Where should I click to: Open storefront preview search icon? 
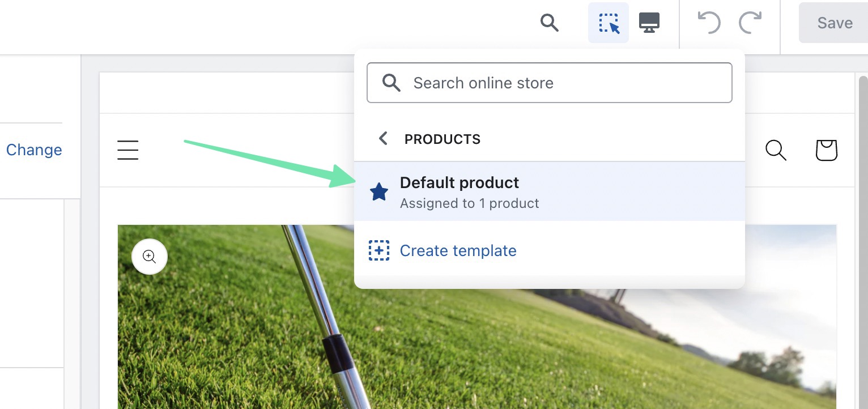776,150
